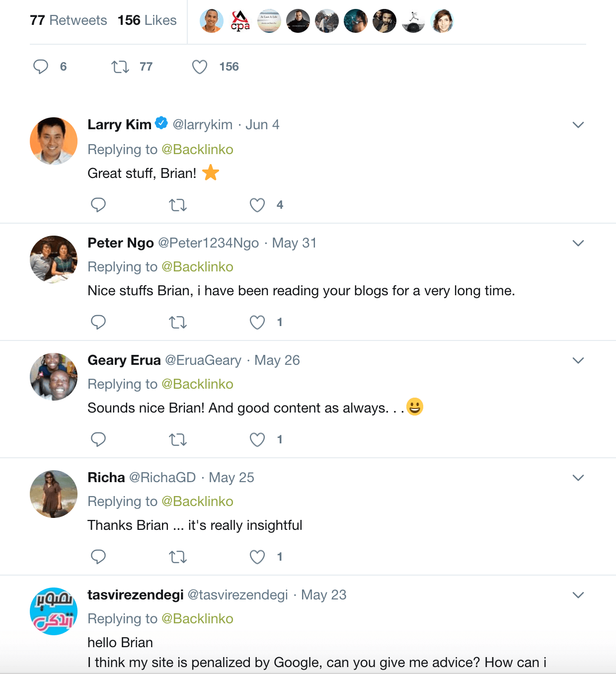616x674 pixels.
Task: Unlike Richa's tweet with 1 like
Action: pyautogui.click(x=257, y=557)
